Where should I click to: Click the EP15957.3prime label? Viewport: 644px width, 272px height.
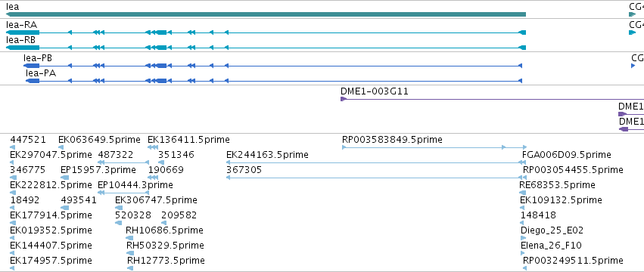(x=98, y=170)
